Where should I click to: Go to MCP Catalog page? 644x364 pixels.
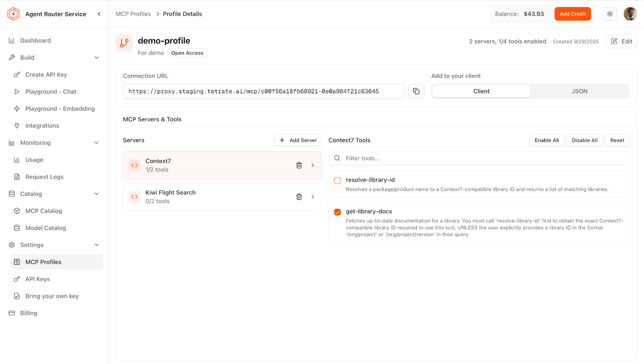(x=43, y=211)
